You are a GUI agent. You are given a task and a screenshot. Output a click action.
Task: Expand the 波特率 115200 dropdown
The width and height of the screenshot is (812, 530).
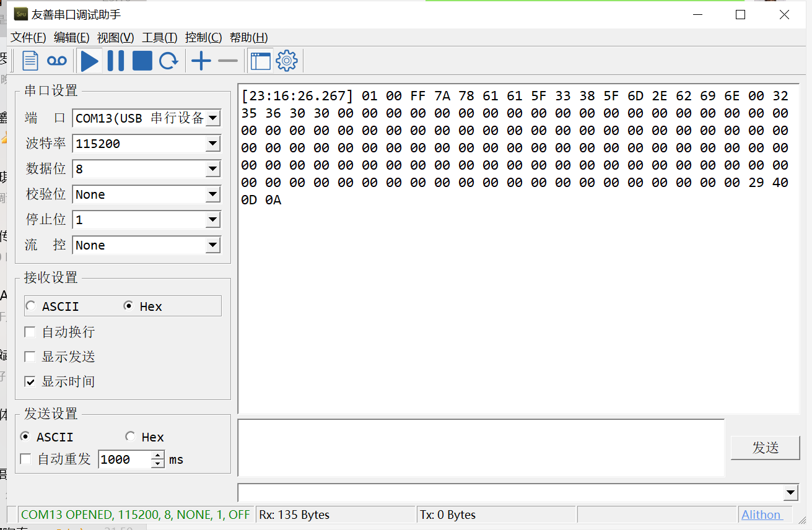[x=212, y=144]
